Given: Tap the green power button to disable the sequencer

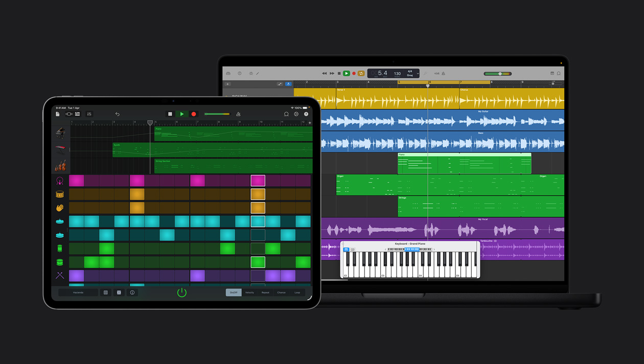Looking at the screenshot, I should coord(181,292).
